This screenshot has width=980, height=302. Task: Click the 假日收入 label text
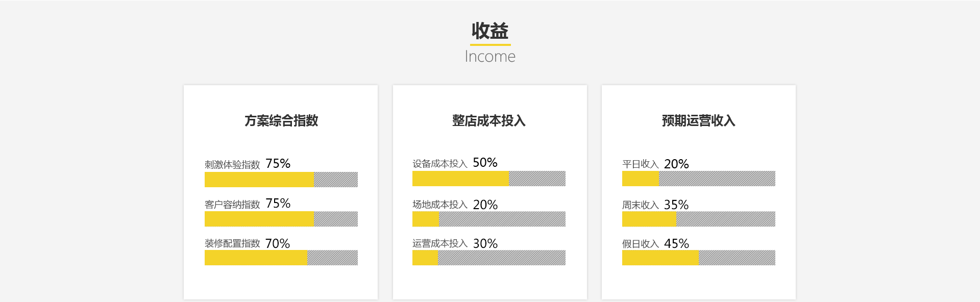pyautogui.click(x=641, y=244)
